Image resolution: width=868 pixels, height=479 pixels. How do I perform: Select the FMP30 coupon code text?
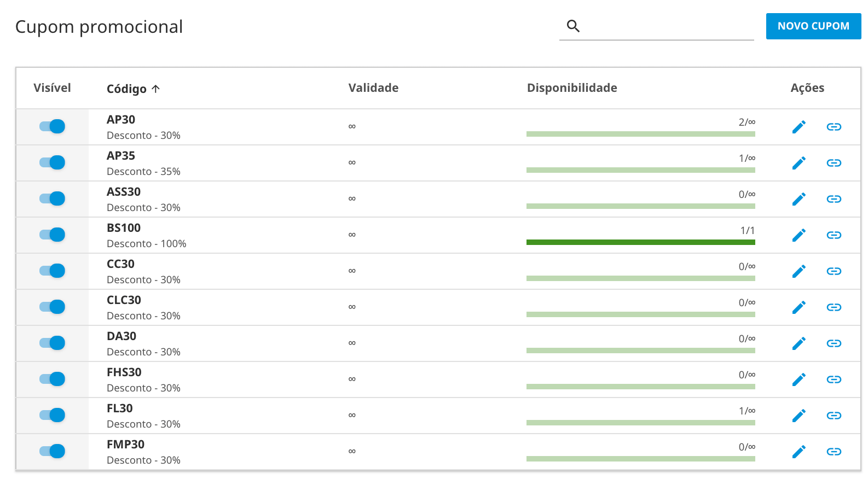[126, 445]
